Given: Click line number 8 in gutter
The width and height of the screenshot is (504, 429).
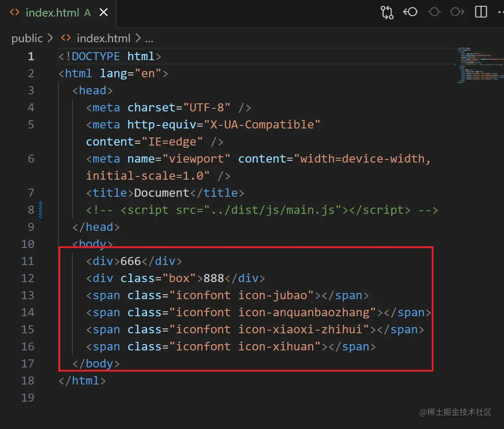Looking at the screenshot, I should pyautogui.click(x=31, y=210).
